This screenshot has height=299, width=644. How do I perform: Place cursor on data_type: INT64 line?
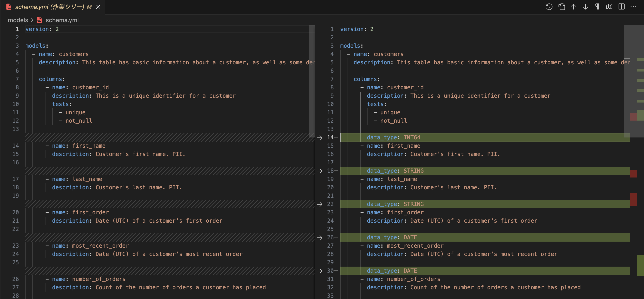485,137
